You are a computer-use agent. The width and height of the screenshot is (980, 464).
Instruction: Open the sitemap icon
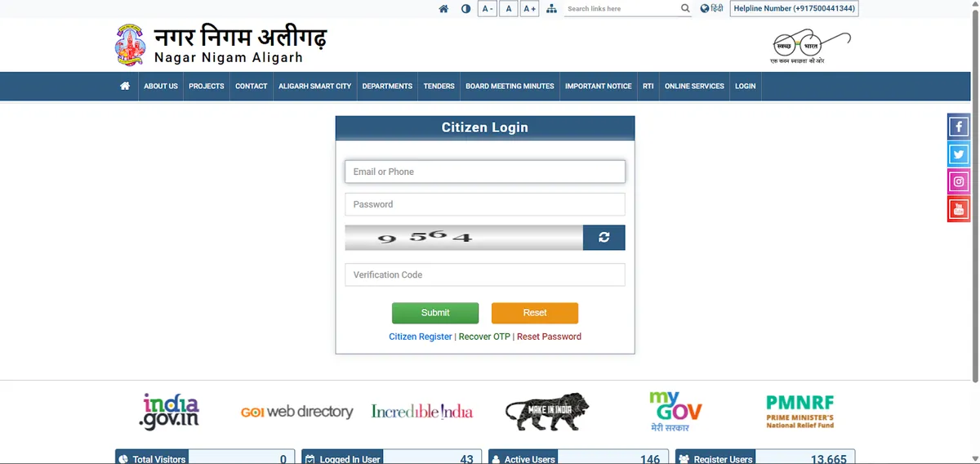point(551,9)
